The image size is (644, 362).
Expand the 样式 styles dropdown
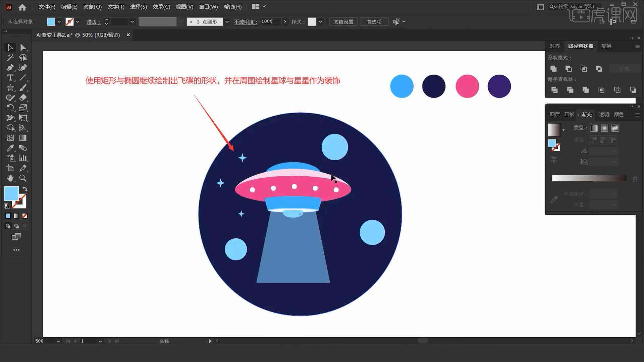coord(321,22)
